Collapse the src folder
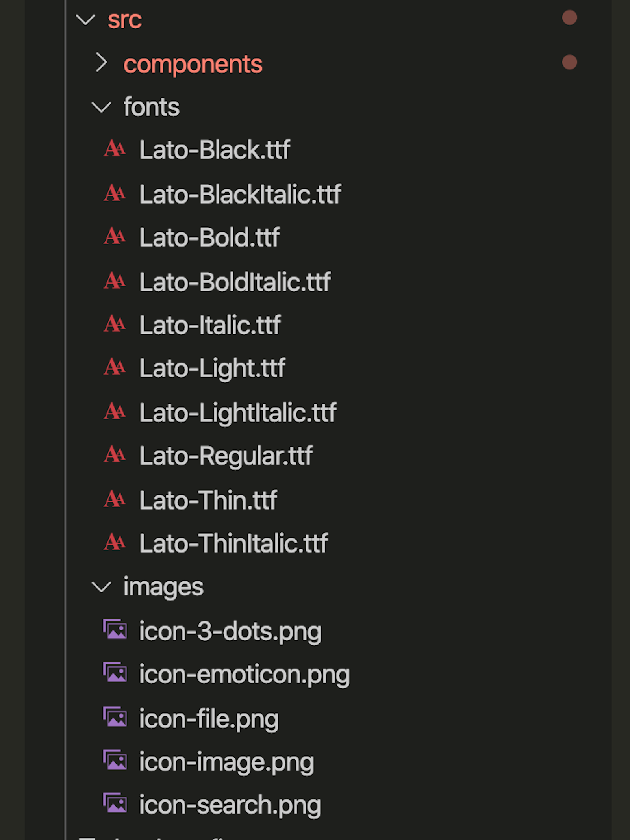 [85, 21]
